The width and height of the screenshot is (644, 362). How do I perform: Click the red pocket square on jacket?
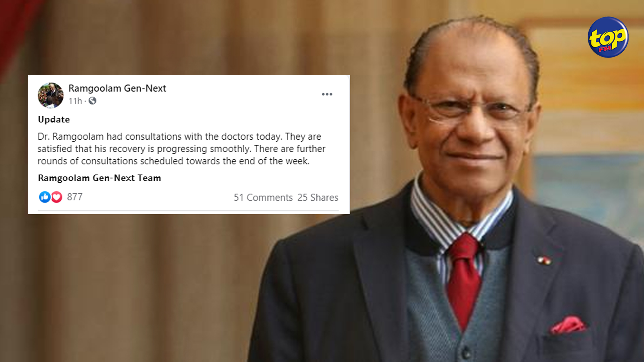(568, 325)
